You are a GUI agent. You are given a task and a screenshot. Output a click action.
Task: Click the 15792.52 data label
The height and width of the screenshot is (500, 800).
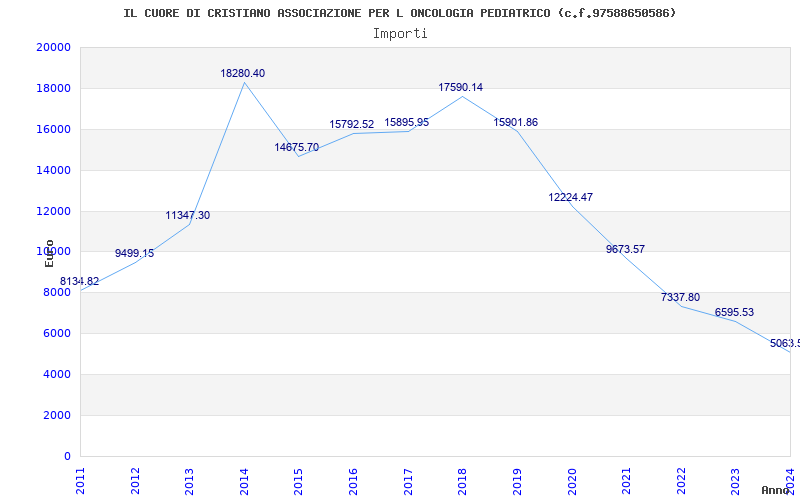coord(352,124)
